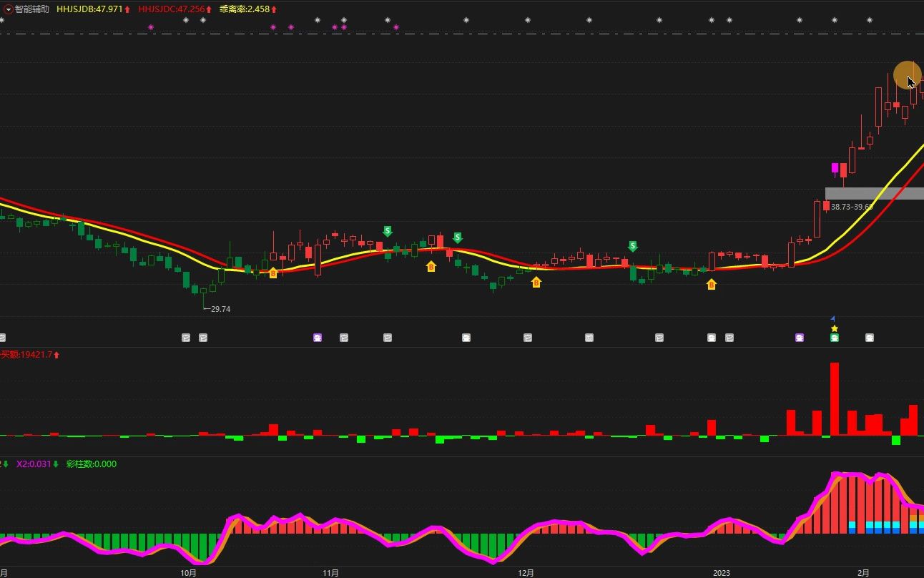The height and width of the screenshot is (578, 924).
Task: Click the 10月 date axis label
Action: [x=188, y=573]
